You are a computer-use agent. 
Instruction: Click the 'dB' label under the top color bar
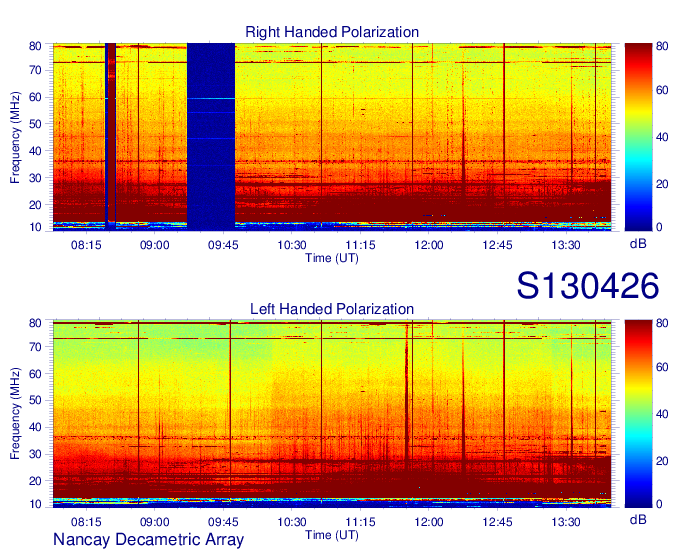tap(638, 244)
